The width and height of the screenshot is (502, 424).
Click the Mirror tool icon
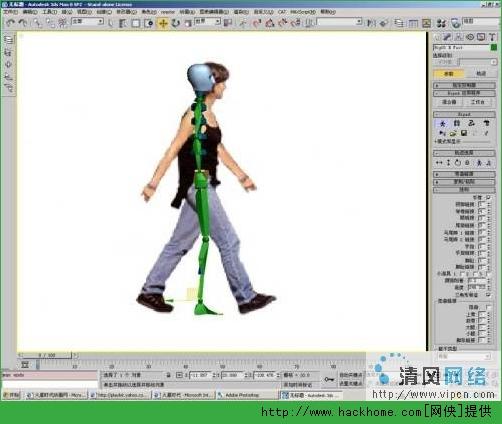point(371,23)
